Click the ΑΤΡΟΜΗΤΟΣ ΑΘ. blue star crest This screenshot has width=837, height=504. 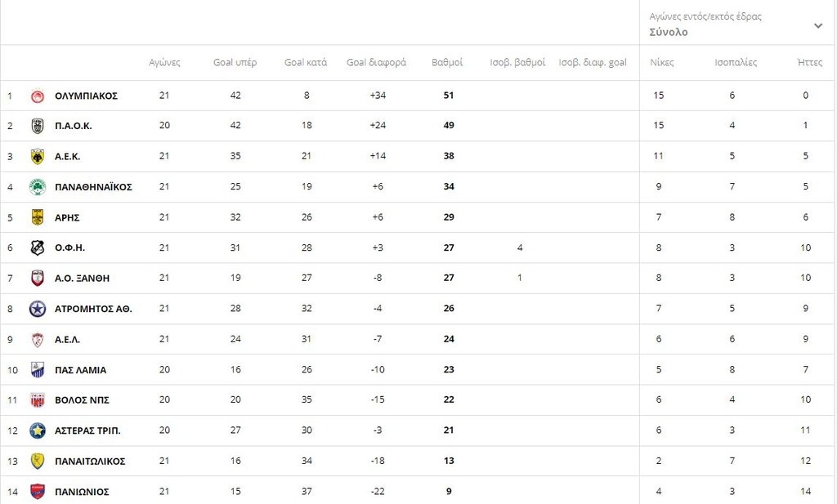[37, 309]
